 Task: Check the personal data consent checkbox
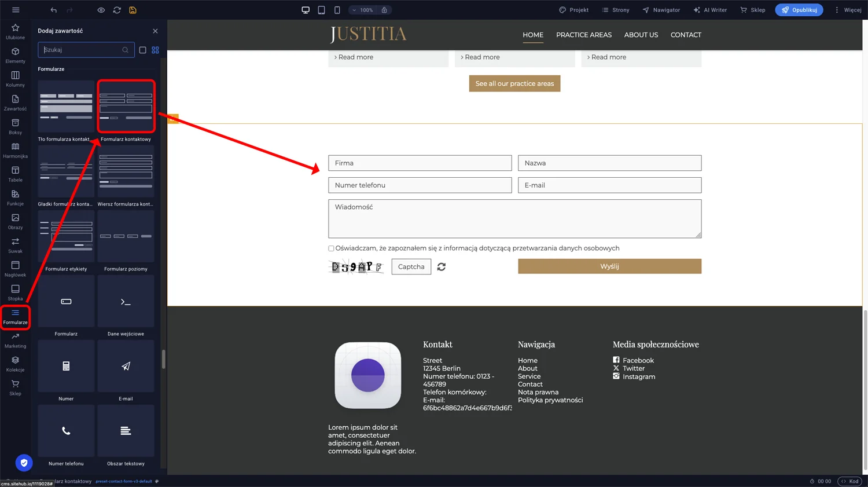tap(331, 248)
